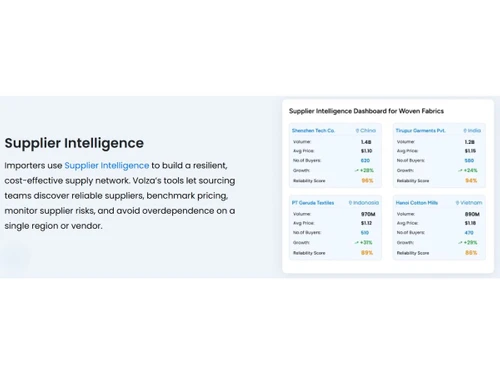Open the Supplier Intelligence hyperlink
The image size is (500, 375).
coord(107,165)
